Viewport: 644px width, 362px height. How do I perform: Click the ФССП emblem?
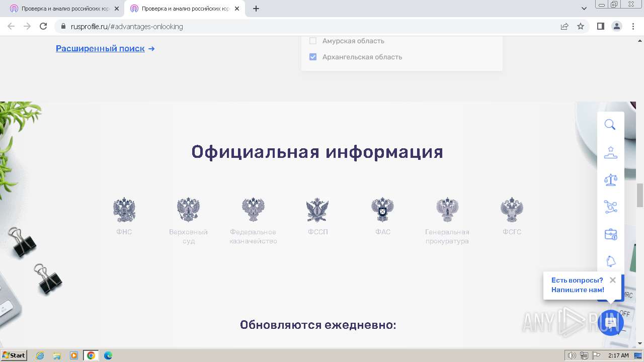point(317,210)
